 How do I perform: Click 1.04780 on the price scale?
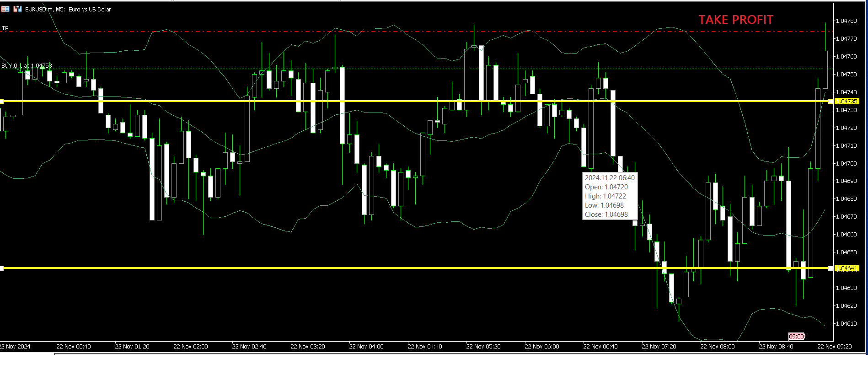846,21
